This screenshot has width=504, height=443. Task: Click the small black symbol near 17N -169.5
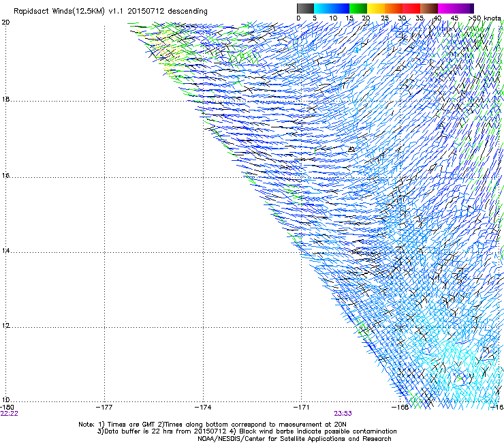click(351, 149)
